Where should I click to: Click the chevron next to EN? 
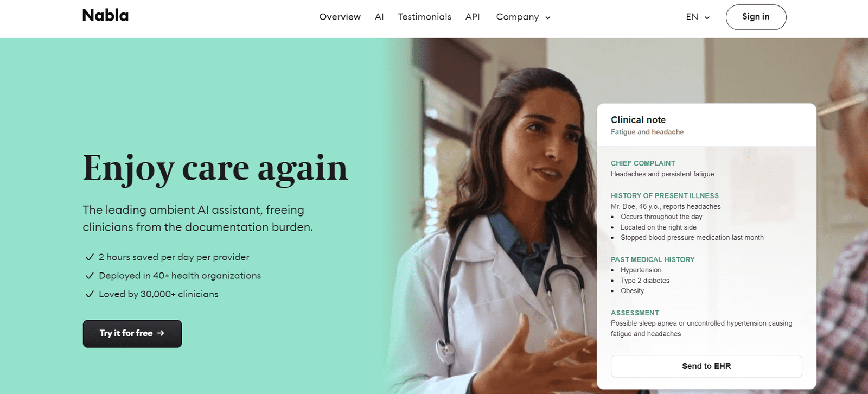tap(707, 17)
